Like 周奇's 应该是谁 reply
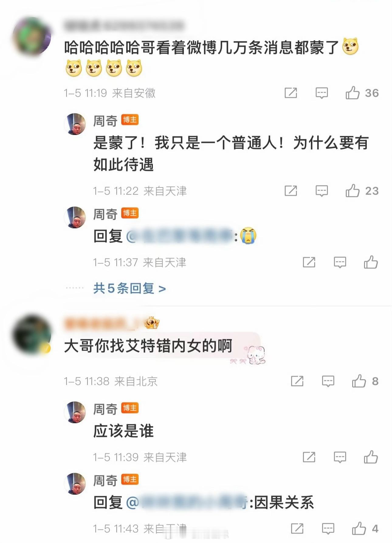 click(x=371, y=457)
